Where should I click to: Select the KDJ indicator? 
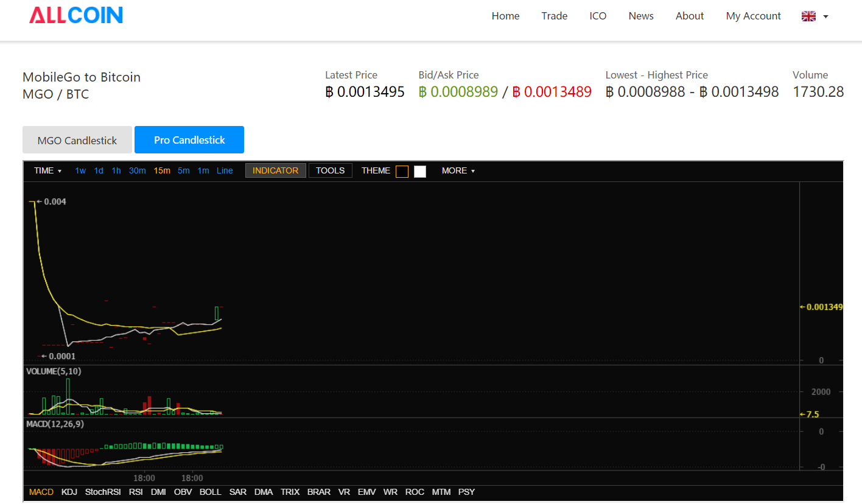point(69,492)
